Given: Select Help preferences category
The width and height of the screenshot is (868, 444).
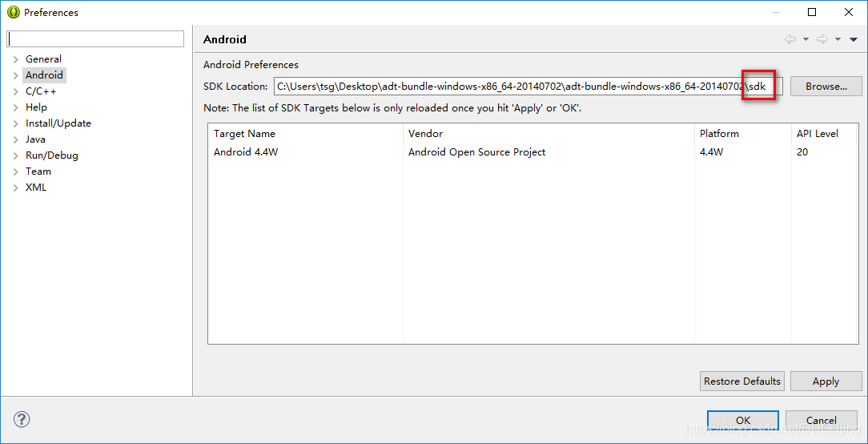Looking at the screenshot, I should point(36,107).
